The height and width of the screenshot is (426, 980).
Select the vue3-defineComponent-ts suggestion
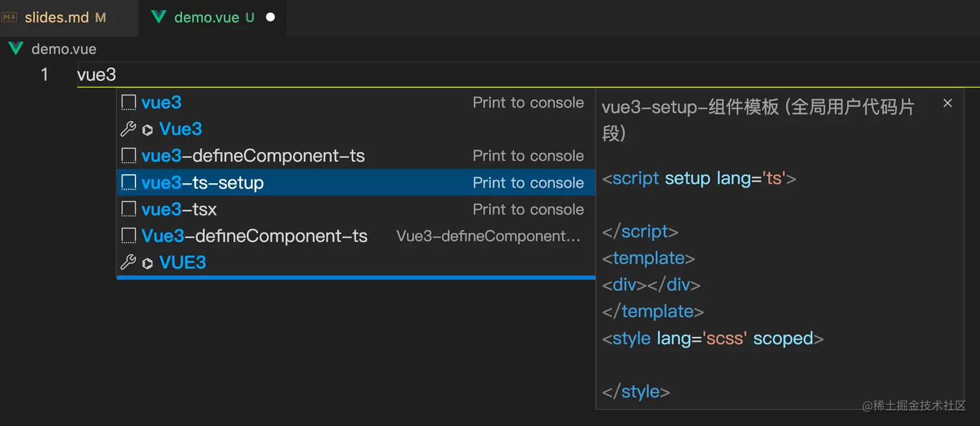click(x=253, y=155)
